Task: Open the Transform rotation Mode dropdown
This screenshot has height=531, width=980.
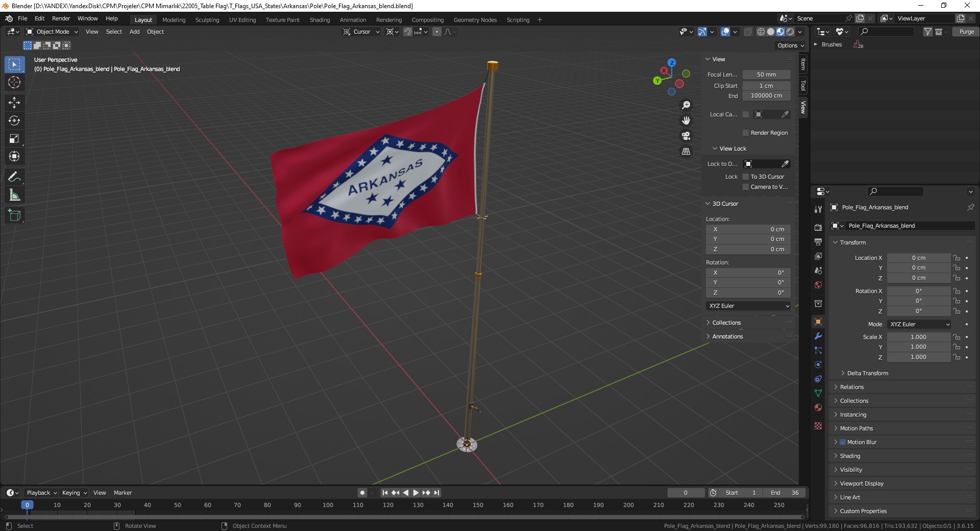Action: point(919,324)
